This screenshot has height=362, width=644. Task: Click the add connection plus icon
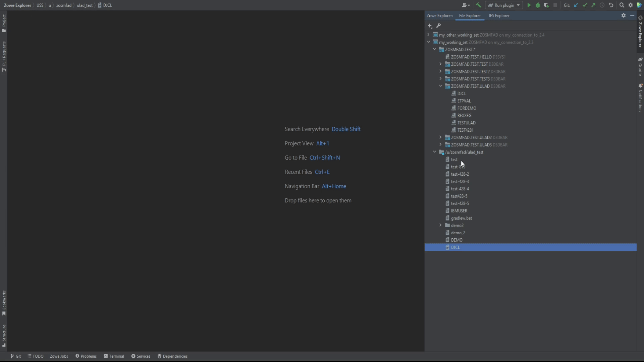pos(430,26)
